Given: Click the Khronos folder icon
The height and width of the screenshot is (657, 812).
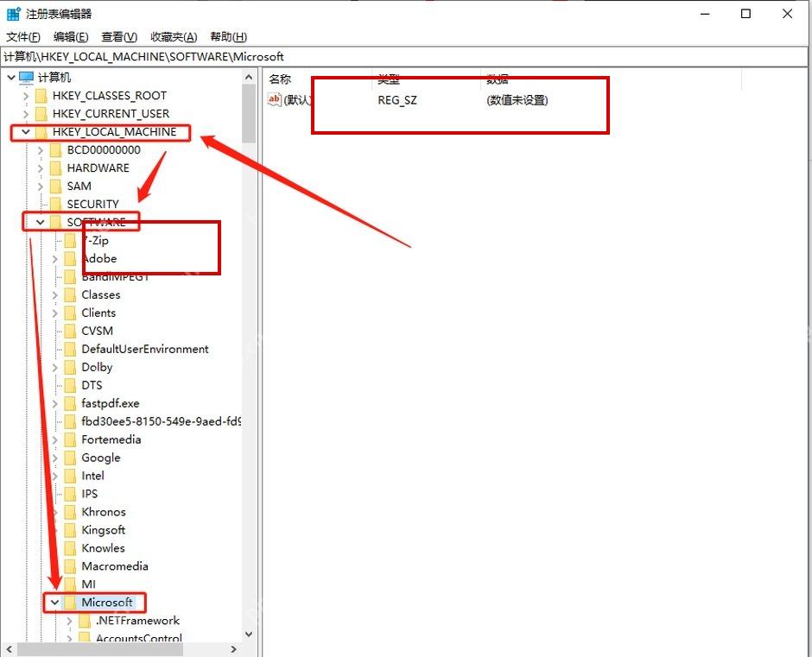Looking at the screenshot, I should [70, 511].
